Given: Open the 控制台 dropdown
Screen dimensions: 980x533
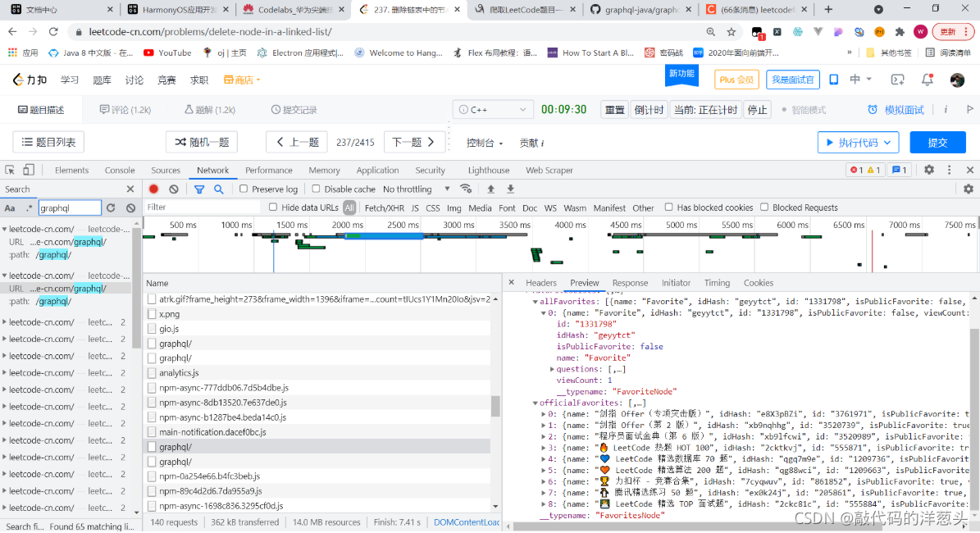Looking at the screenshot, I should click(x=485, y=143).
